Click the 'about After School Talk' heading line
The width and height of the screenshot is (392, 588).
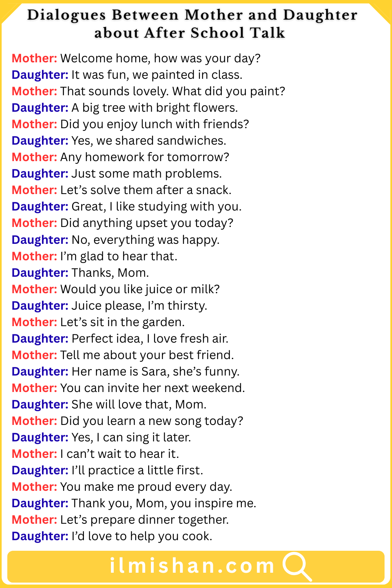(x=190, y=33)
